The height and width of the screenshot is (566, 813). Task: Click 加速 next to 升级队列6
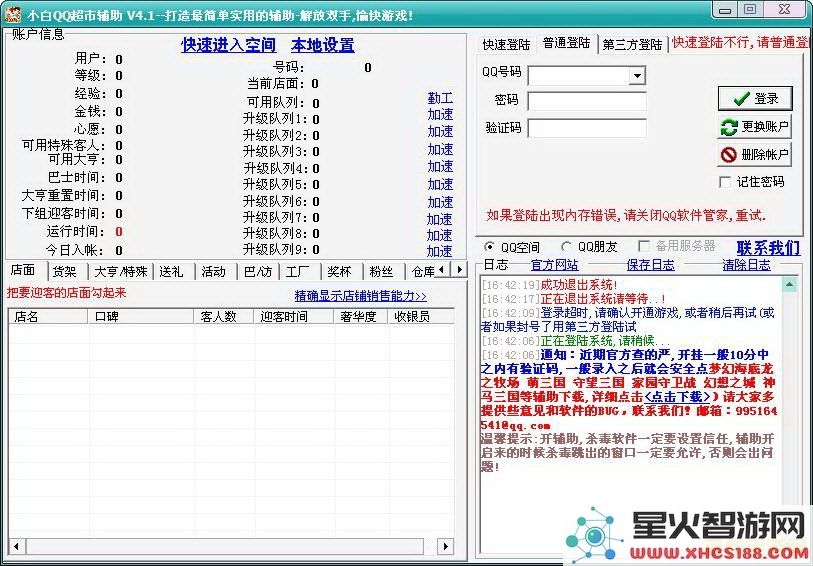440,202
